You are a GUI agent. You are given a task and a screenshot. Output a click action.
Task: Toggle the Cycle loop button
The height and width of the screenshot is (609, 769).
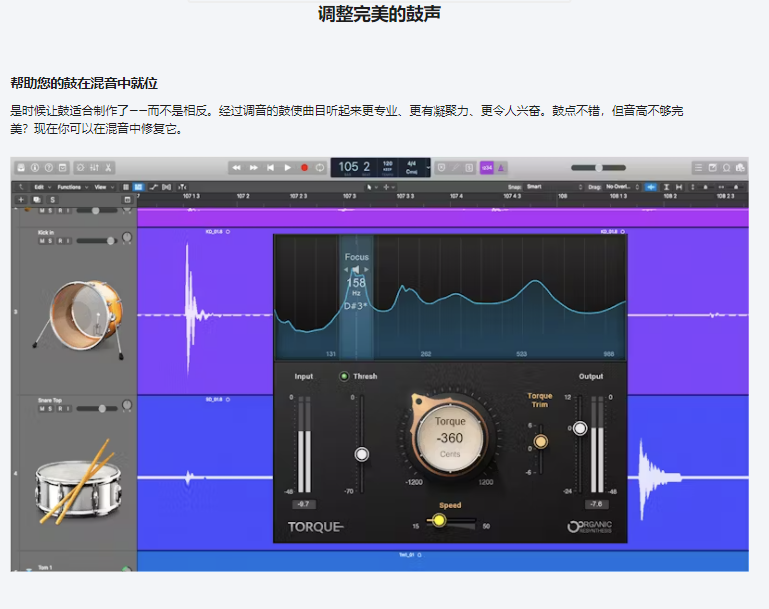coord(320,168)
